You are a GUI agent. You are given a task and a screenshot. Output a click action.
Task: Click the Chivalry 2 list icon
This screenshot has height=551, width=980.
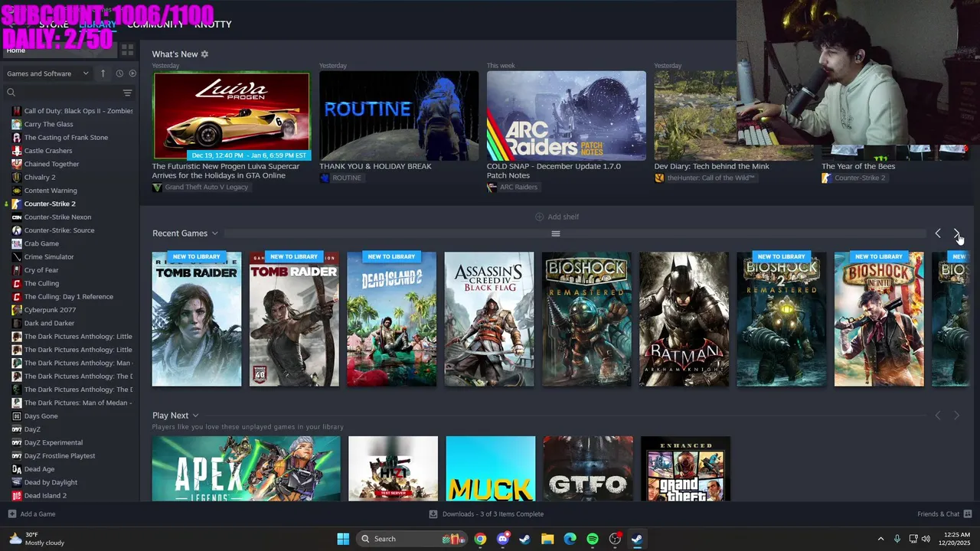point(17,177)
